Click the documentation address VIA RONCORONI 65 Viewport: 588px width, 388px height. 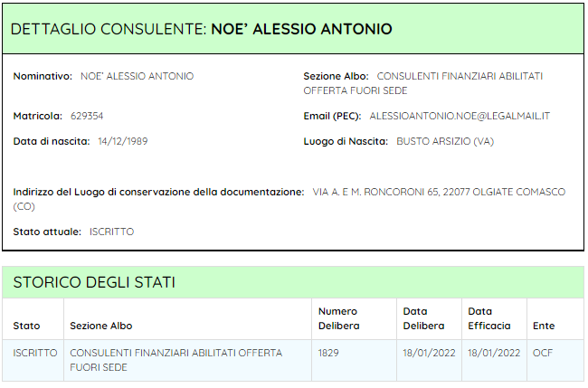(289, 199)
